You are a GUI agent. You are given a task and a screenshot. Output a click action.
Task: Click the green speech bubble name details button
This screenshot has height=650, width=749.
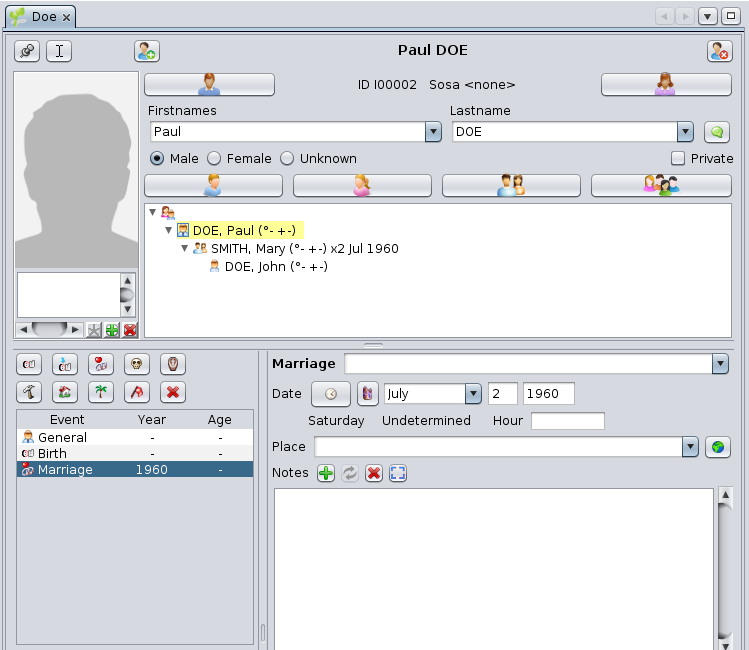(717, 132)
